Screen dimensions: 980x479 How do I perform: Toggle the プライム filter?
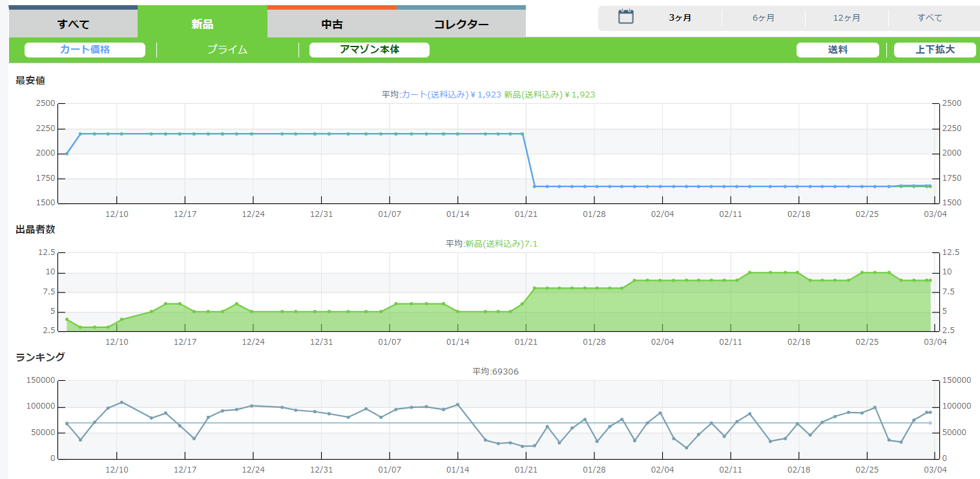227,50
